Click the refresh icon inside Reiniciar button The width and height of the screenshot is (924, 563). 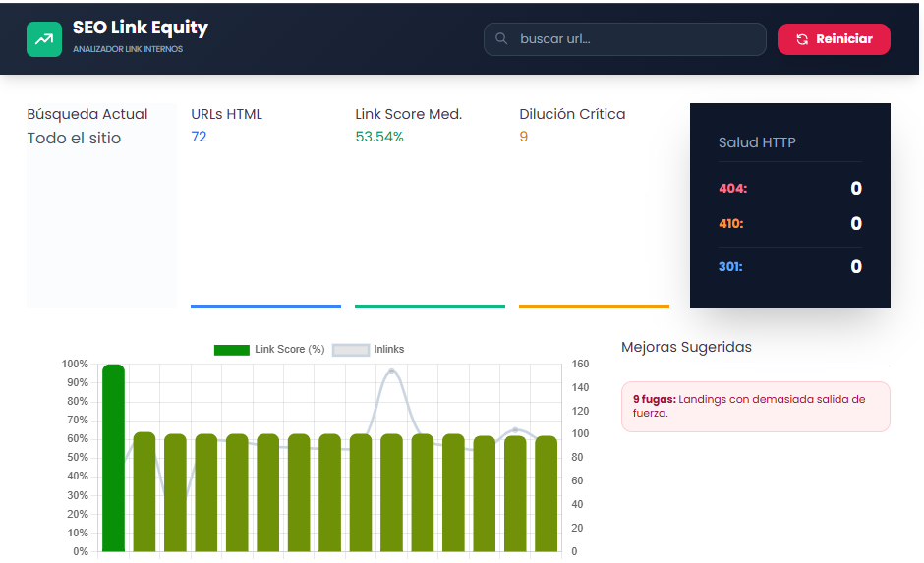802,39
